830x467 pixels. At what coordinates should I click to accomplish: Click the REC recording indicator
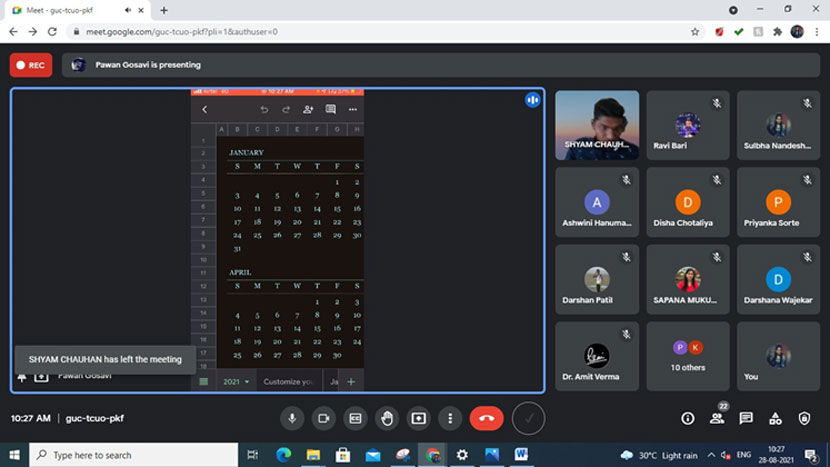pyautogui.click(x=31, y=65)
